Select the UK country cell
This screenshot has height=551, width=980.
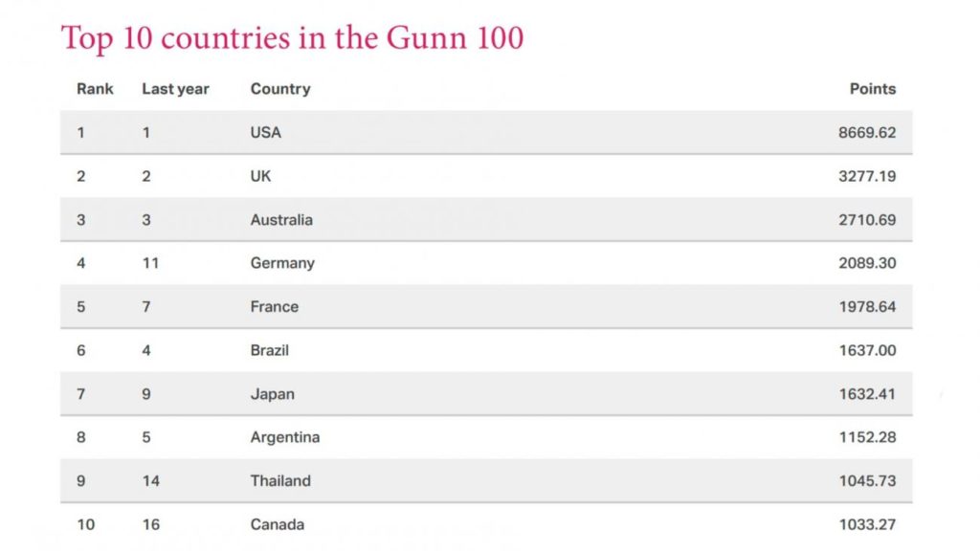coord(260,176)
